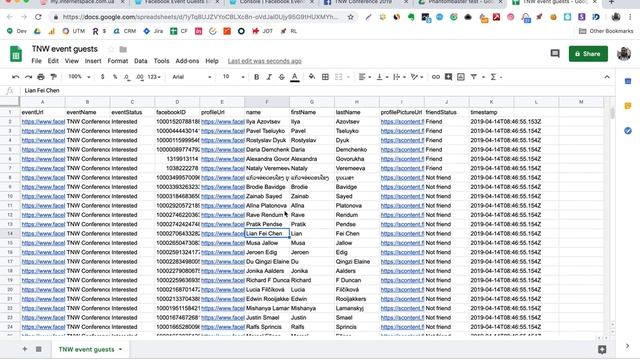Switch to the TNW Conference 2019 browser tab
The height and width of the screenshot is (360, 640).
[x=364, y=2]
